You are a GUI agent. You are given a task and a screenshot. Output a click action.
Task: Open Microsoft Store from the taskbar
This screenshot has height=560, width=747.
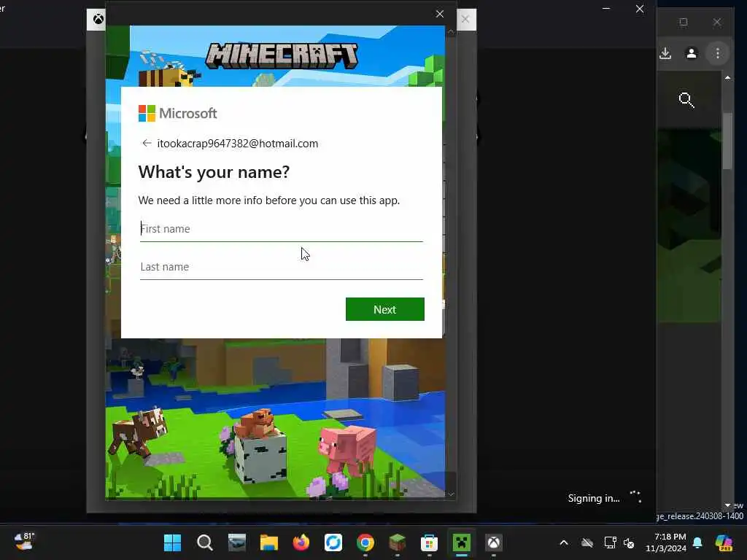(x=429, y=542)
